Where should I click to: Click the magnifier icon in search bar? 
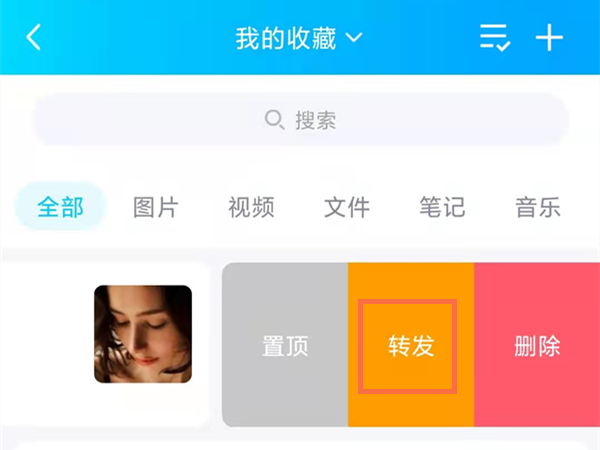point(274,121)
